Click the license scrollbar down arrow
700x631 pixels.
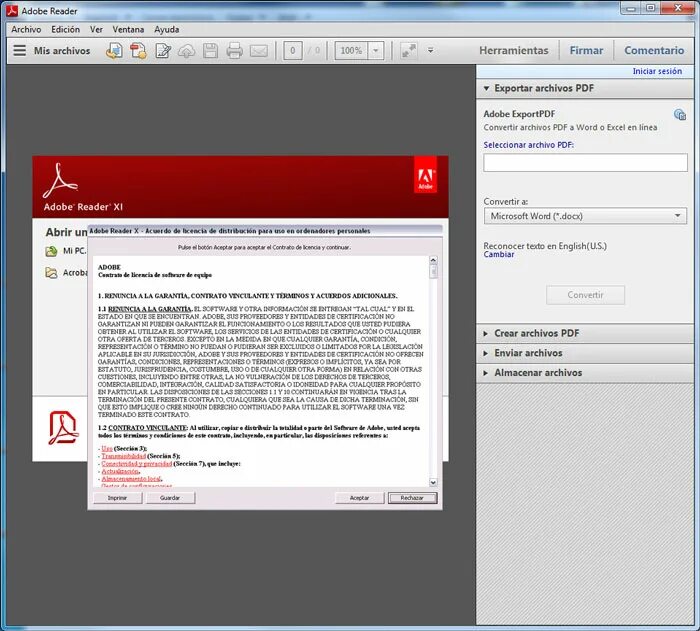click(x=433, y=482)
